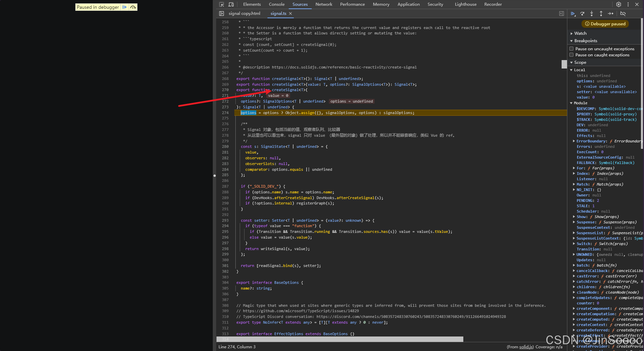Switch to the Elements tab
The height and width of the screenshot is (351, 644).
pos(252,4)
